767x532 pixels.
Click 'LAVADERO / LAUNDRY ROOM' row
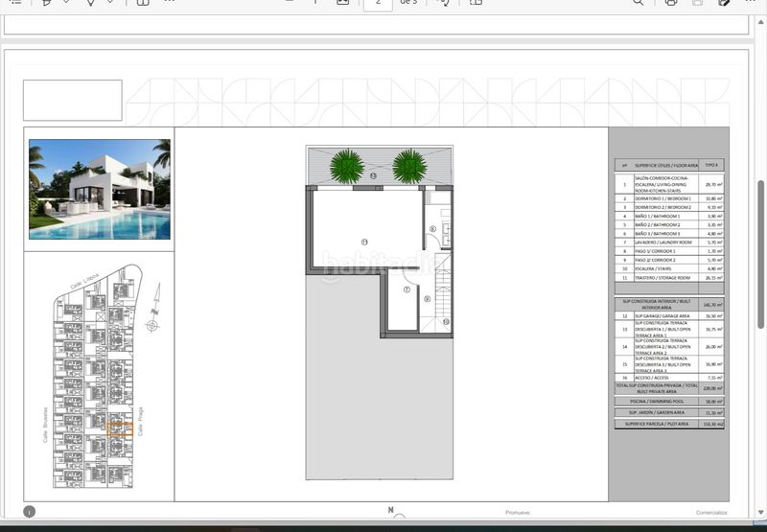pyautogui.click(x=669, y=243)
